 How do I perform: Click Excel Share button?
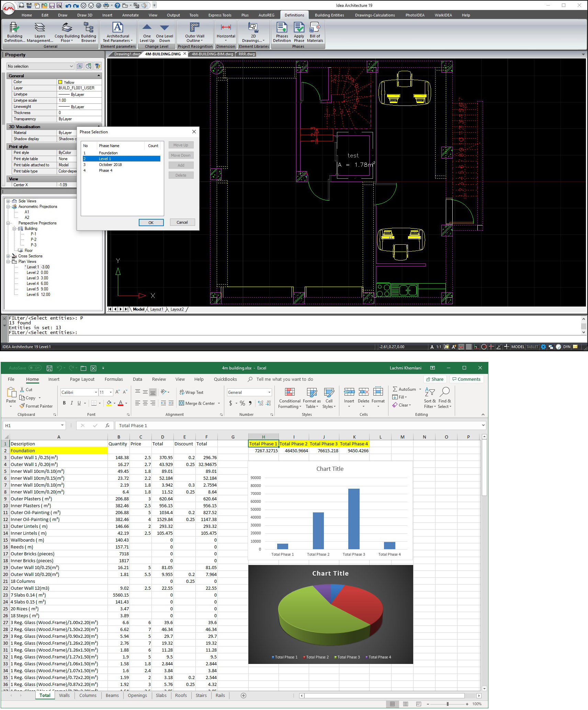tap(434, 379)
